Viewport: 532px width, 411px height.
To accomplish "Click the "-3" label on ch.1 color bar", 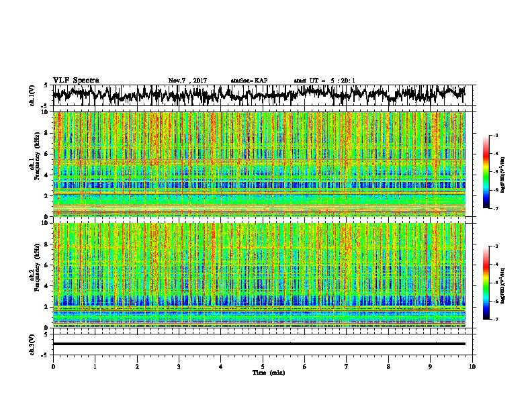I will point(496,136).
